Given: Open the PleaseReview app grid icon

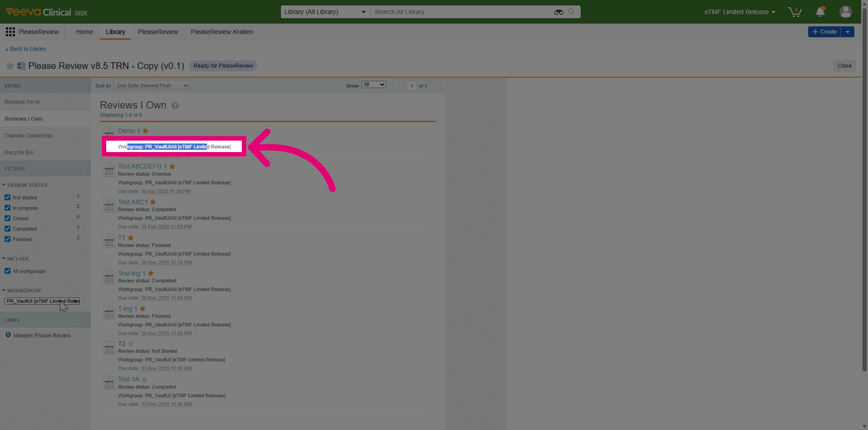Looking at the screenshot, I should (x=10, y=32).
